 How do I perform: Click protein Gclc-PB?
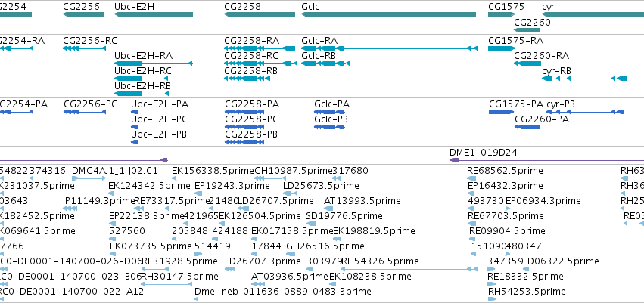329,127
